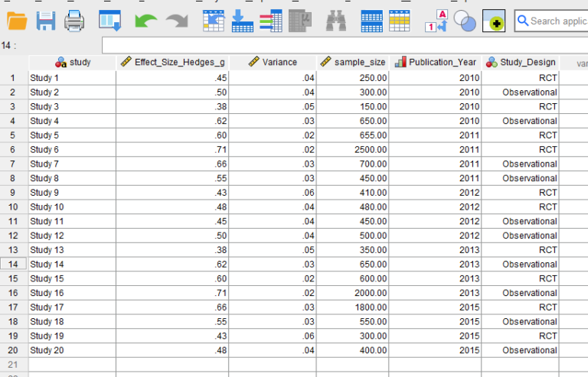Click the Insert variable toolbar icon
The width and height of the screenshot is (588, 377).
tap(399, 21)
